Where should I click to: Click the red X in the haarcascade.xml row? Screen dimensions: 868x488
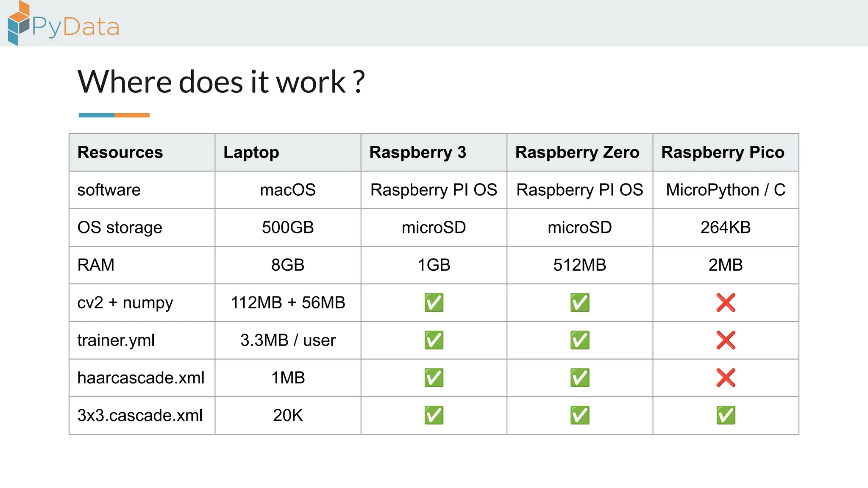[726, 377]
